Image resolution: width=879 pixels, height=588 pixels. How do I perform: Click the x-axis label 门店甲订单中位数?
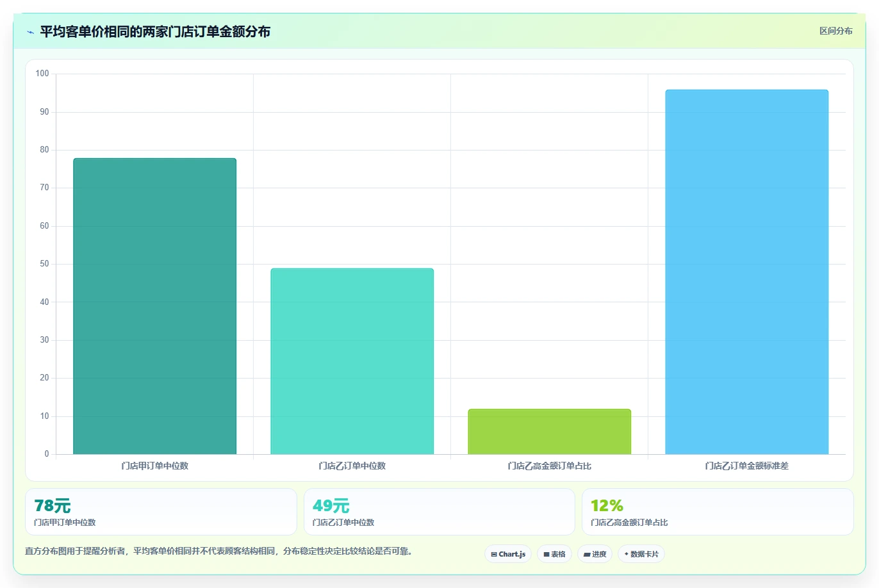click(154, 466)
